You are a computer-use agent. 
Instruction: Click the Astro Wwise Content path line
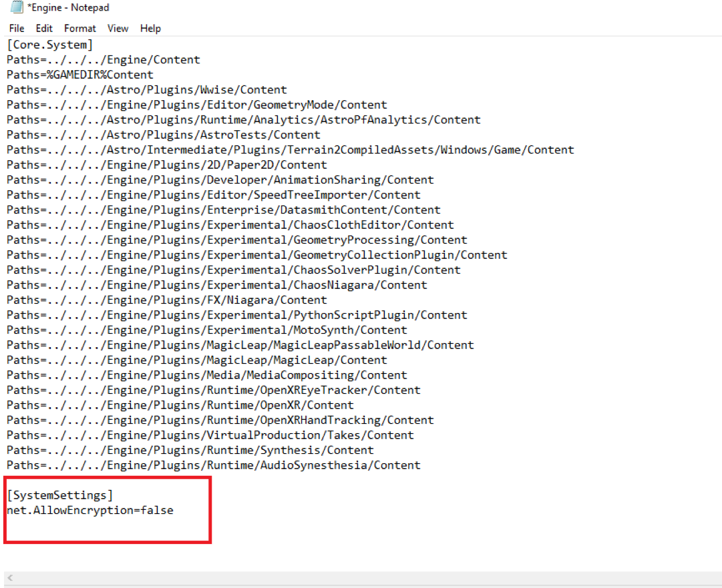pyautogui.click(x=147, y=89)
